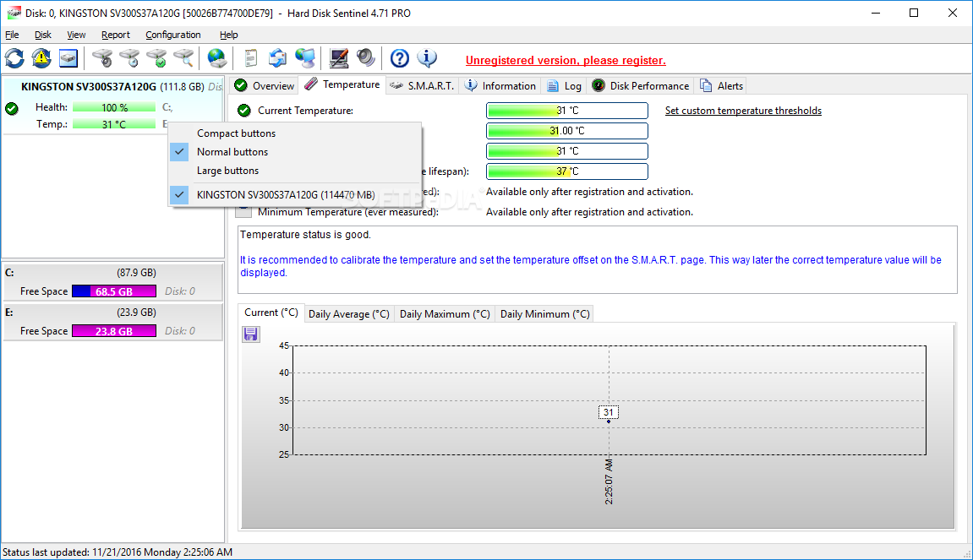Open the Configuration menu

pyautogui.click(x=173, y=35)
